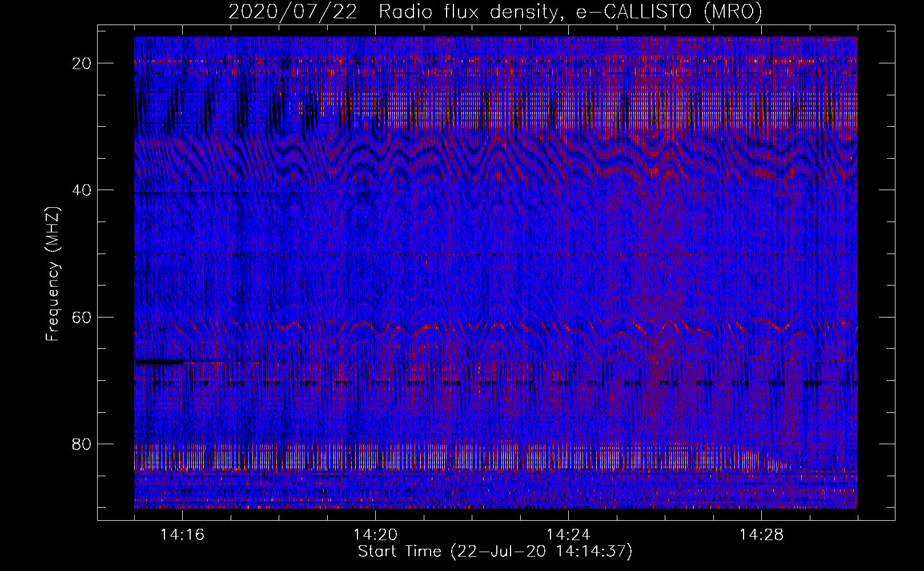Click the 14:24 time tick label

568,535
